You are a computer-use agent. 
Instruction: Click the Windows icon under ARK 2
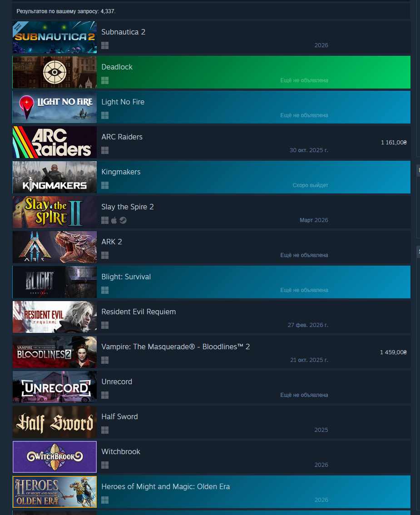tap(105, 255)
